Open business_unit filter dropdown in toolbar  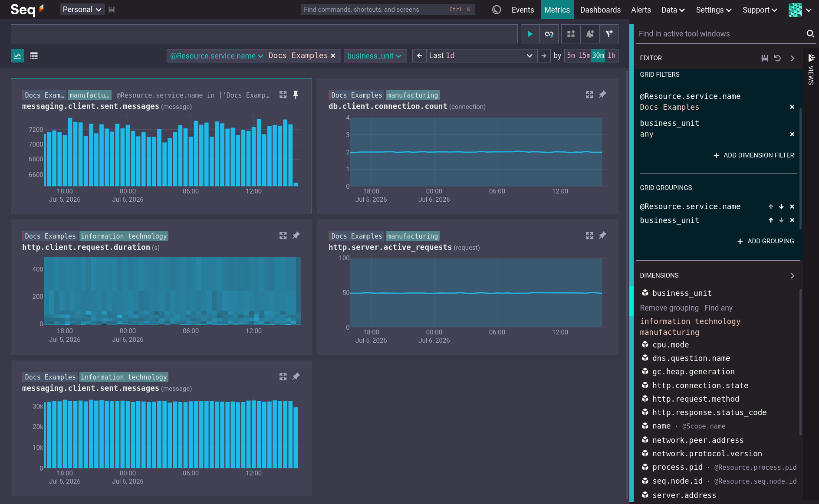click(x=375, y=56)
